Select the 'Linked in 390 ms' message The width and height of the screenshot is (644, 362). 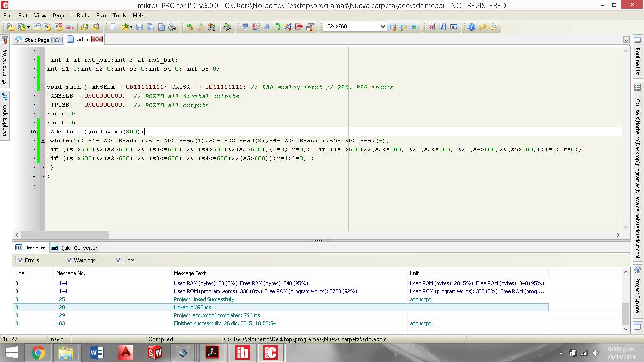pos(281,307)
